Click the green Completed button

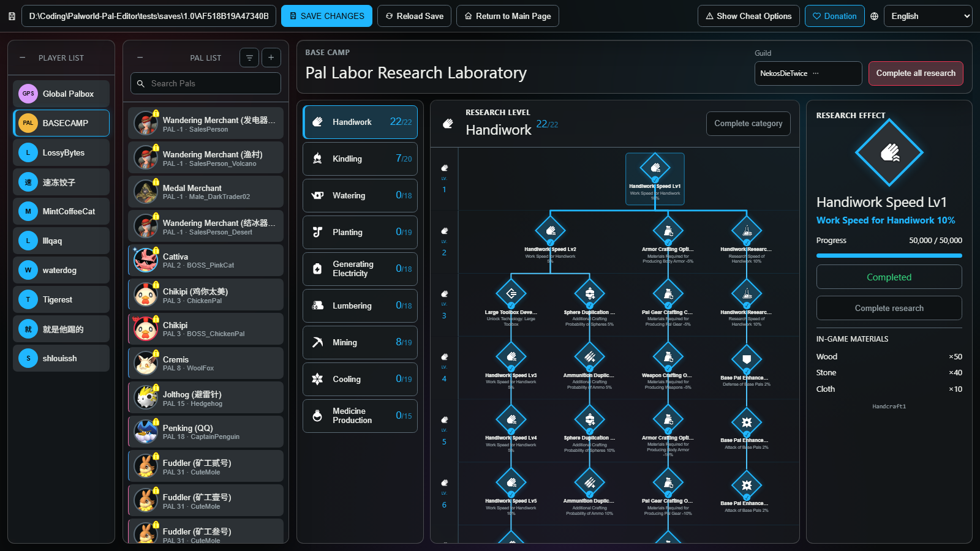[889, 277]
